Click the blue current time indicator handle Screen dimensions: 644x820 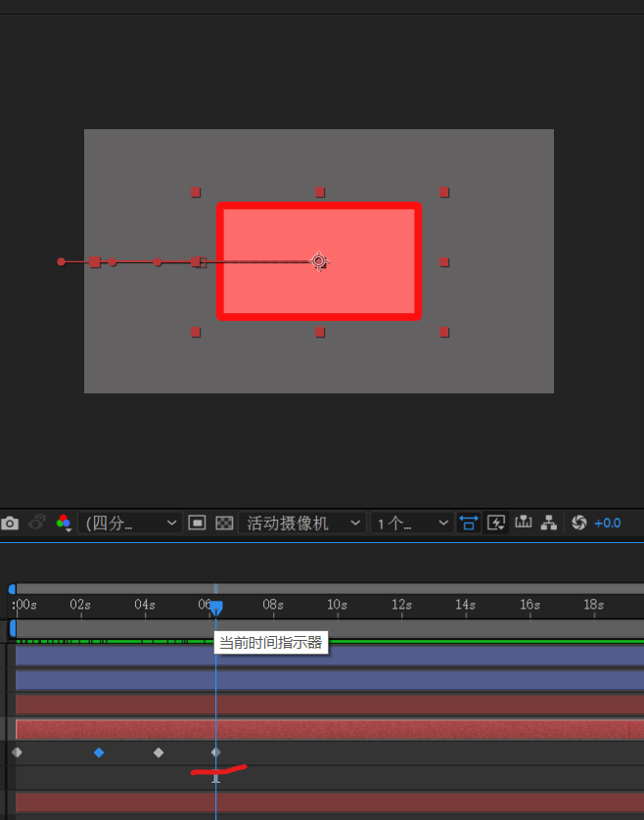click(216, 608)
